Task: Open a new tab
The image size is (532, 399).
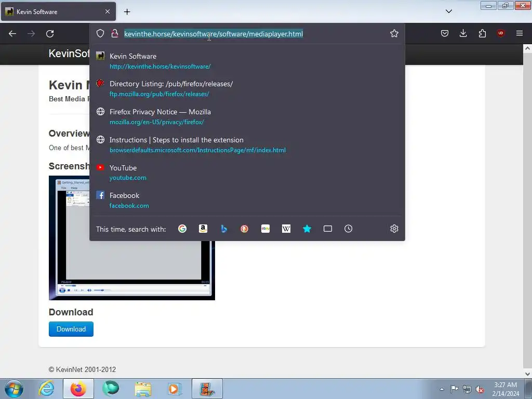Action: [127, 12]
